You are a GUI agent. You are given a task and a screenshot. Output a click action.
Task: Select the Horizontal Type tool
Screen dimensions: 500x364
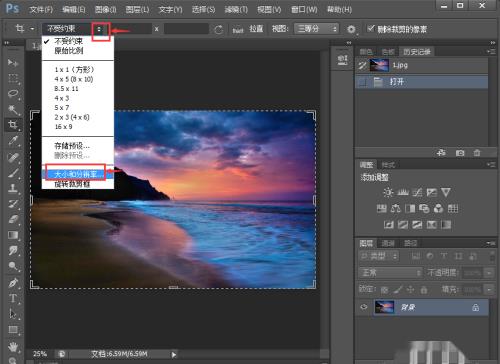(x=13, y=298)
